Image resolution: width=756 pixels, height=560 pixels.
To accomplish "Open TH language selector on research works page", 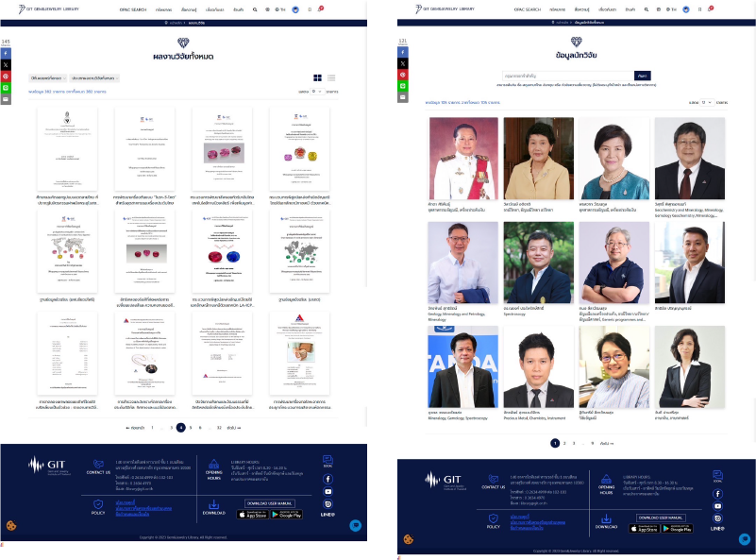I will tap(280, 9).
